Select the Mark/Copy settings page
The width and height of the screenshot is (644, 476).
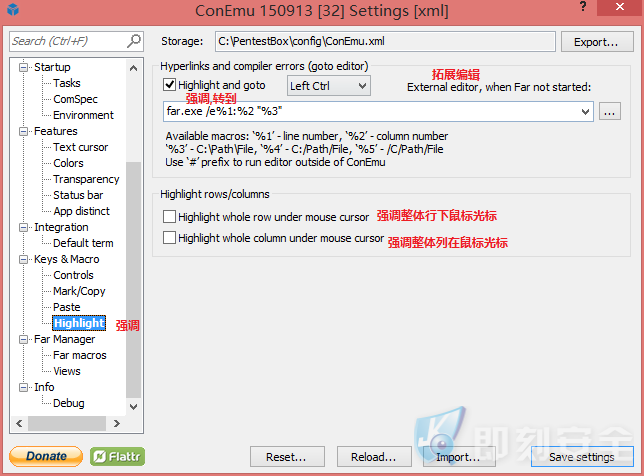coord(79,291)
